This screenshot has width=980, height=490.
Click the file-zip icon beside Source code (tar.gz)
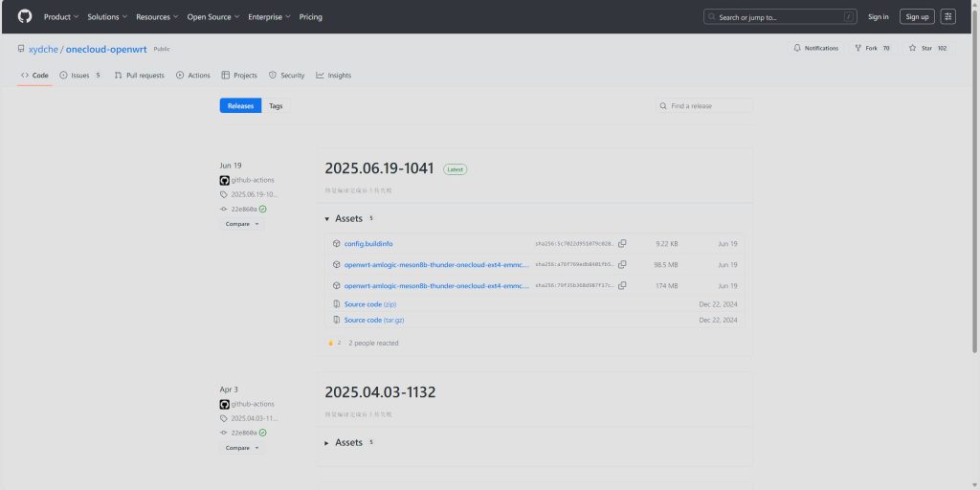(x=336, y=320)
